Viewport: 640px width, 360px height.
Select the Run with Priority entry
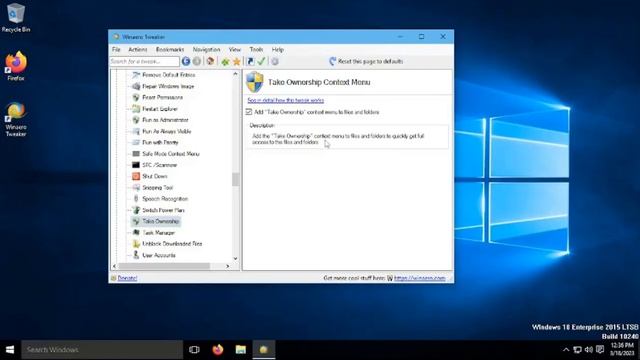click(160, 142)
